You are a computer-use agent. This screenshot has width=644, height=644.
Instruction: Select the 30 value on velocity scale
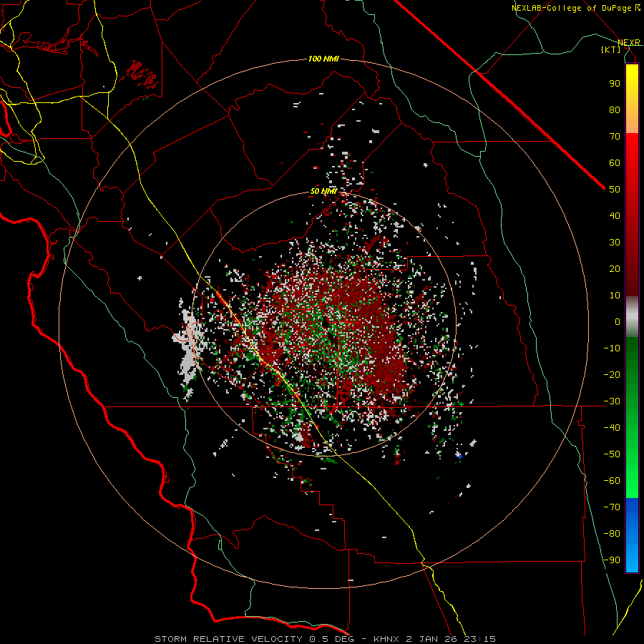[x=615, y=243]
